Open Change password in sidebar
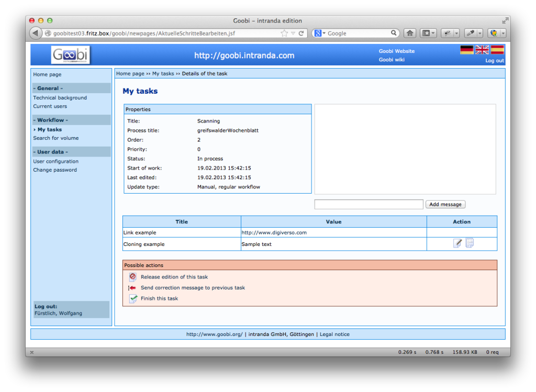Screen dimensions: 536x392 (x=54, y=170)
